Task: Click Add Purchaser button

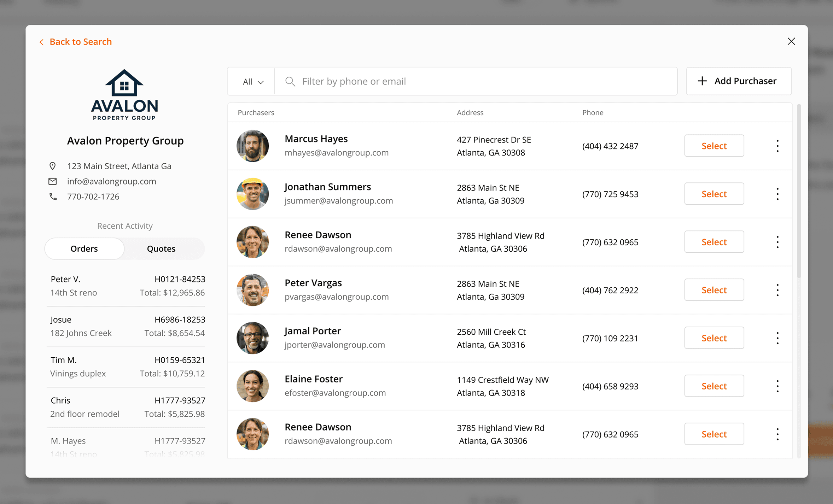Action: click(x=738, y=81)
